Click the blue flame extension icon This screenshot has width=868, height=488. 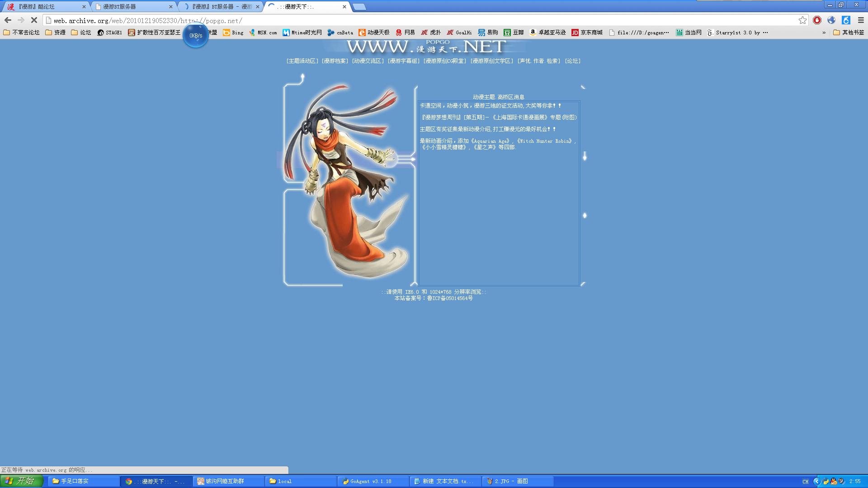pos(846,20)
